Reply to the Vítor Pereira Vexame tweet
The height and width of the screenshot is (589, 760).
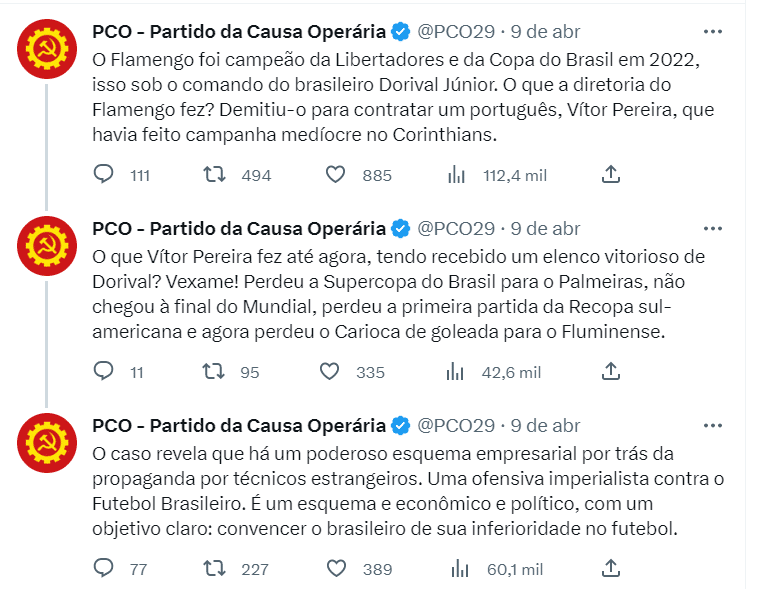103,371
